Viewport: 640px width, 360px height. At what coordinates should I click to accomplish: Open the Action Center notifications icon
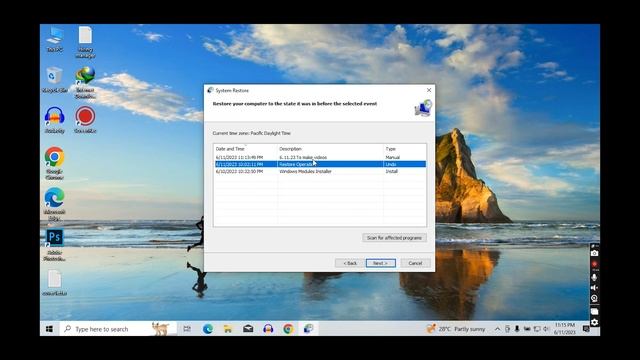pos(587,329)
